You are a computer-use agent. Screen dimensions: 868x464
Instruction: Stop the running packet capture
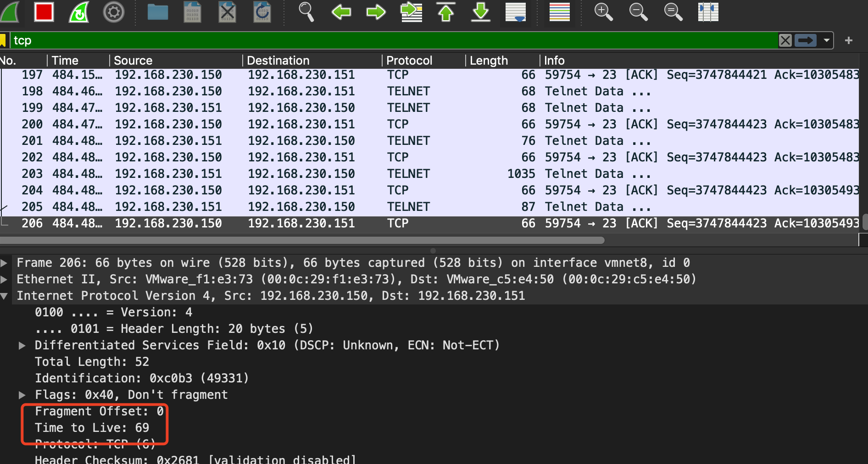pyautogui.click(x=44, y=11)
